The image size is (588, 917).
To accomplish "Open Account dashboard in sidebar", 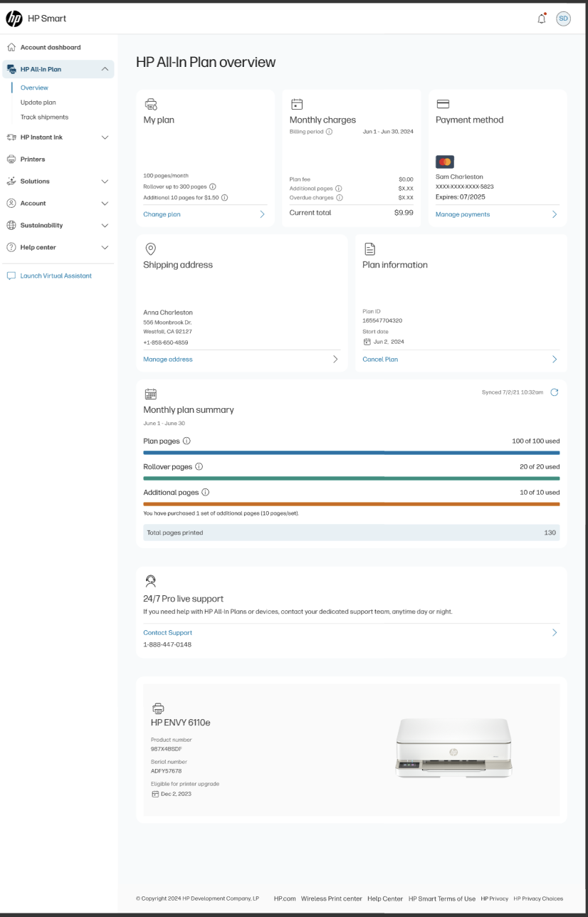I will (50, 48).
